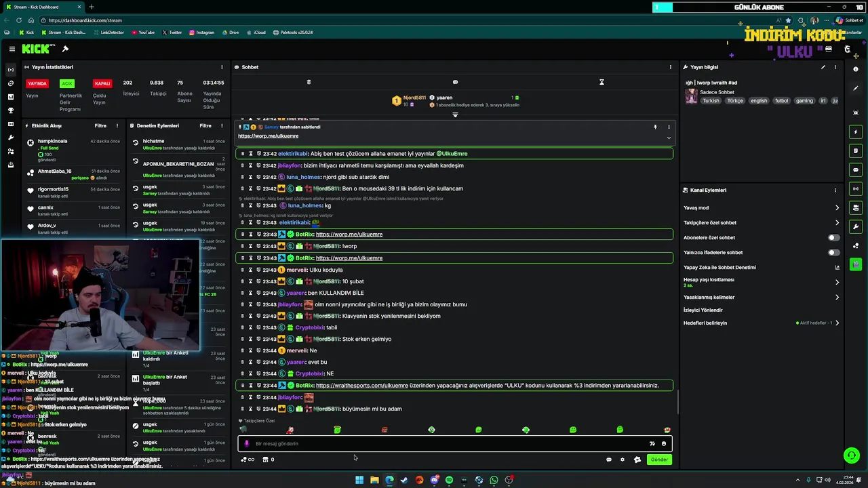Click the lightning bolt icon in right sidebar
Viewport: 868px width, 488px height.
(856, 131)
